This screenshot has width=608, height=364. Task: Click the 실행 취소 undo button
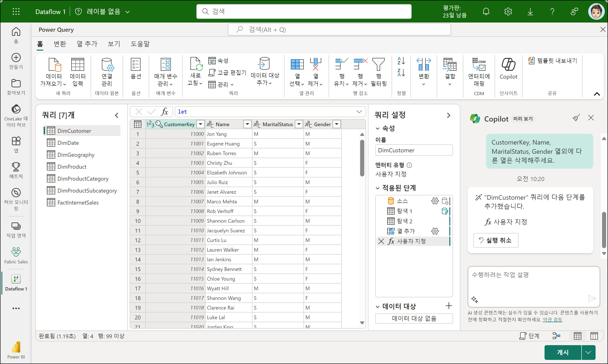(x=496, y=240)
